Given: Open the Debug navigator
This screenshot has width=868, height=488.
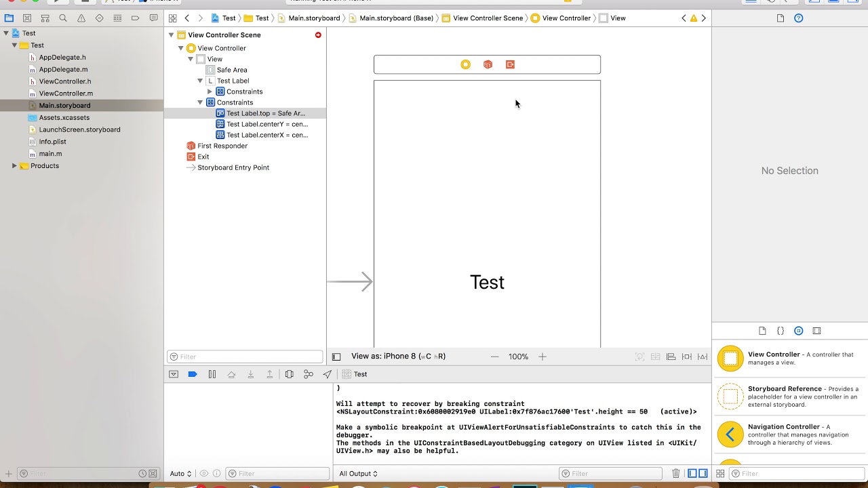Looking at the screenshot, I should 117,18.
